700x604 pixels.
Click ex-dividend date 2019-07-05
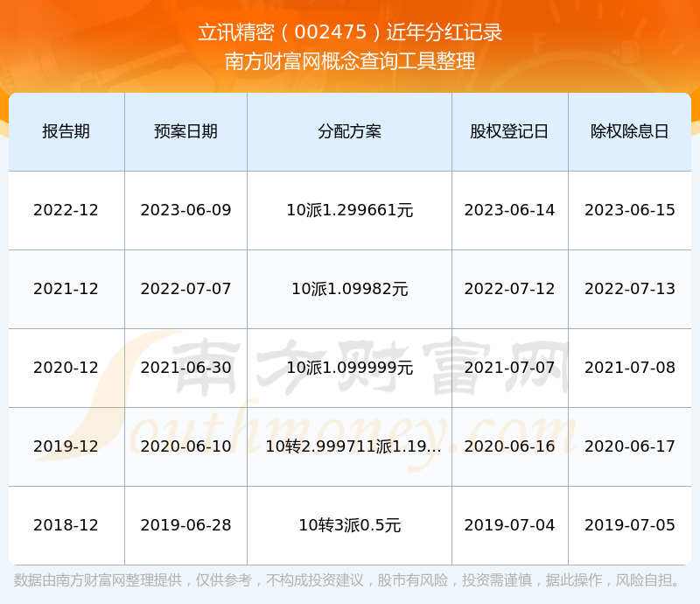tap(629, 525)
